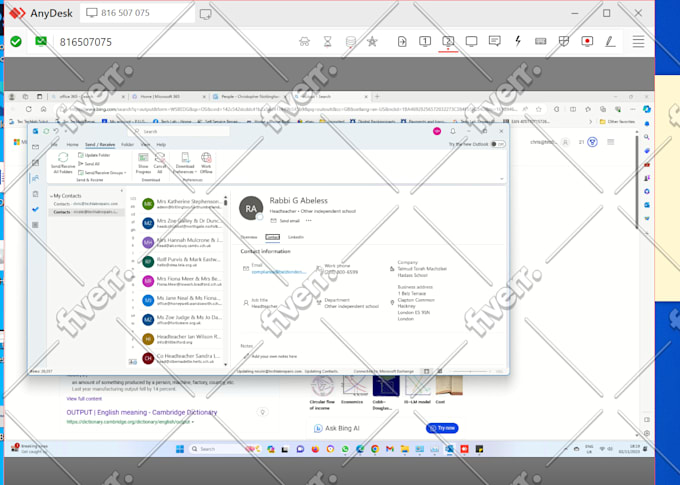Click the Outlook notification bell icon
Image resolution: width=680 pixels, height=485 pixels.
point(453,131)
